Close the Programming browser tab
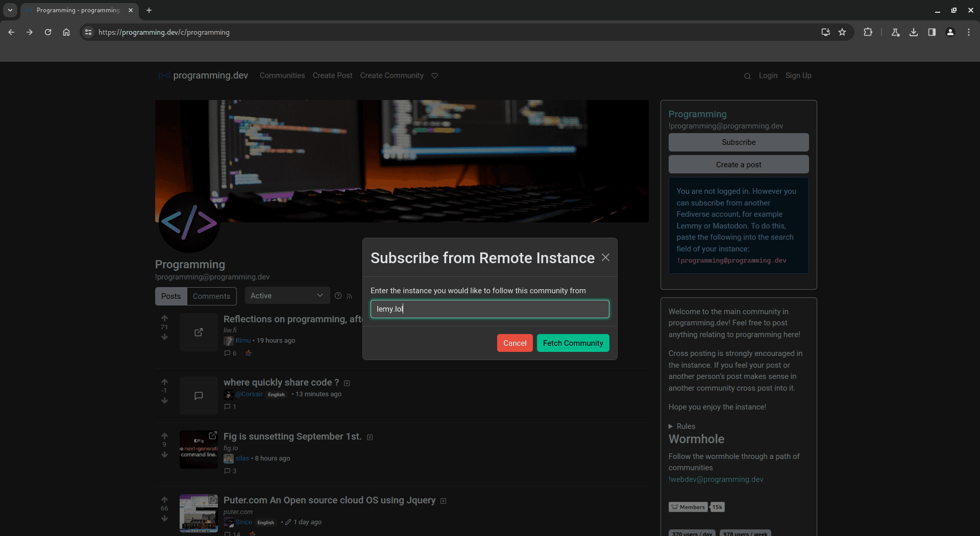 131,10
